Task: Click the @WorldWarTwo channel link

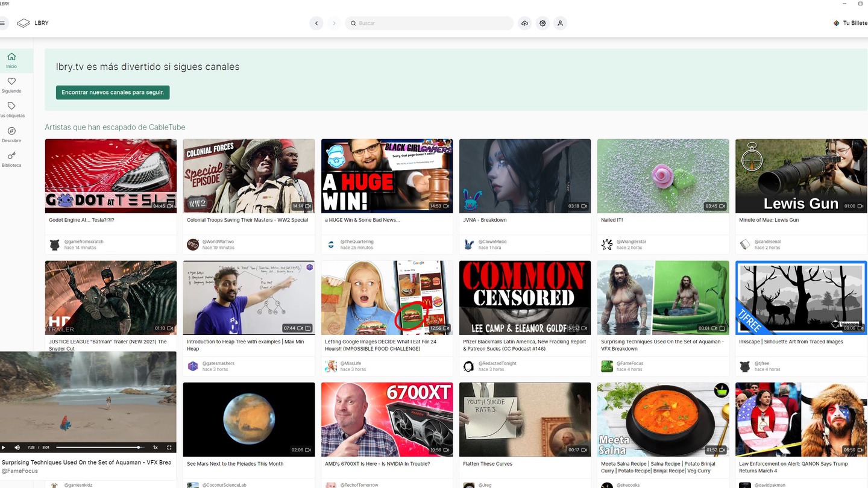Action: pos(218,242)
